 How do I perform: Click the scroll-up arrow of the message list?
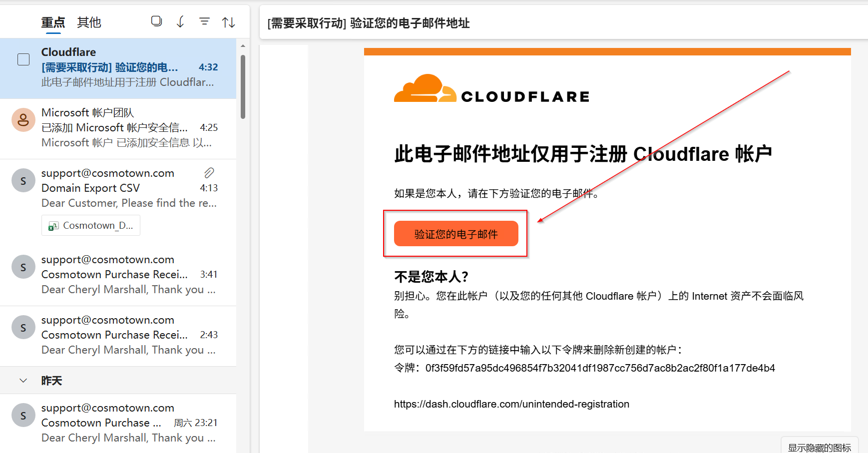[243, 46]
